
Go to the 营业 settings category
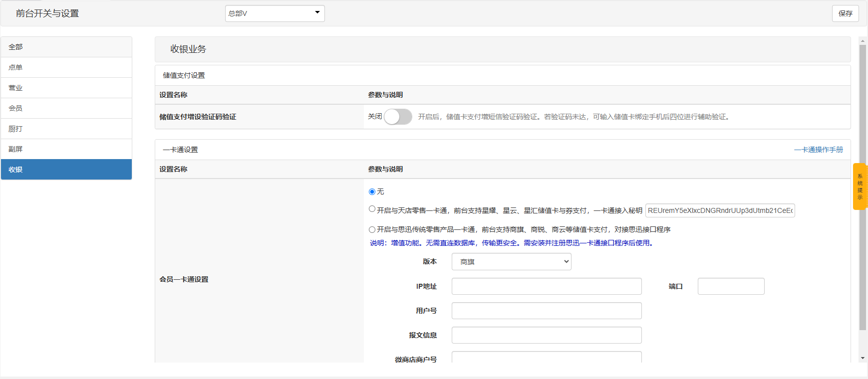point(66,88)
